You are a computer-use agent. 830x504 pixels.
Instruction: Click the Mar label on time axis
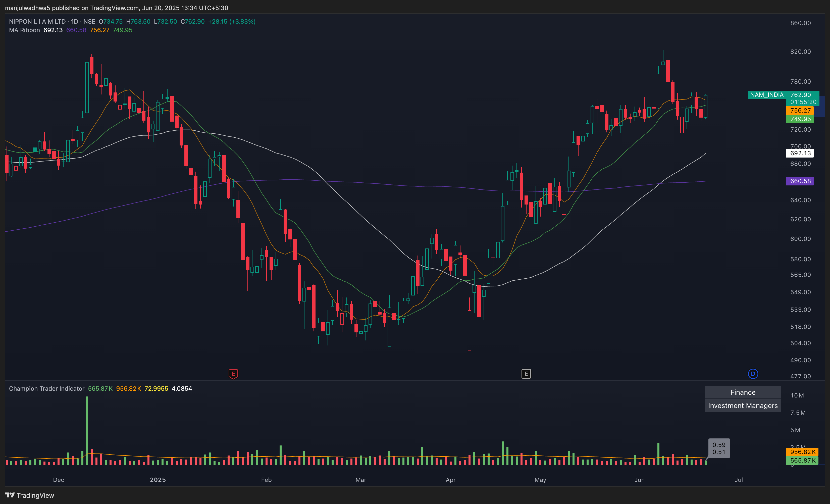click(361, 480)
